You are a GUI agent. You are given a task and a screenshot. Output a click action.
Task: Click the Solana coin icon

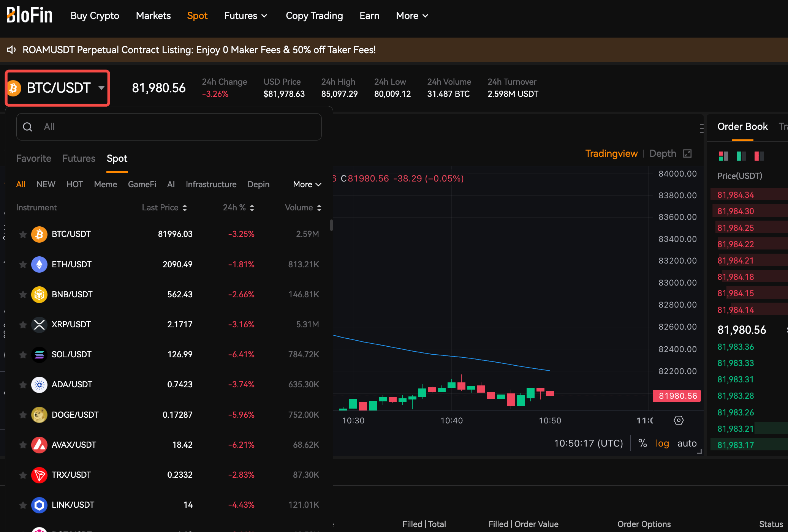point(39,355)
